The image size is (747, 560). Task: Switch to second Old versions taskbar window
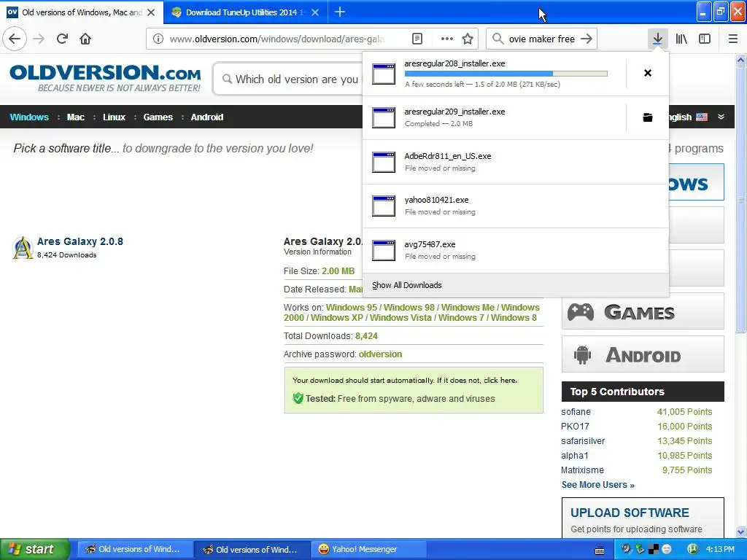pos(252,549)
